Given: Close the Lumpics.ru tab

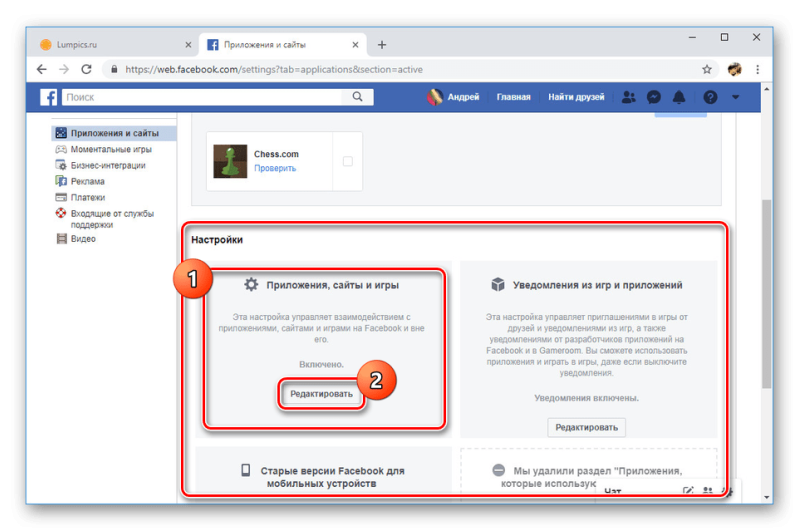Looking at the screenshot, I should pyautogui.click(x=188, y=45).
